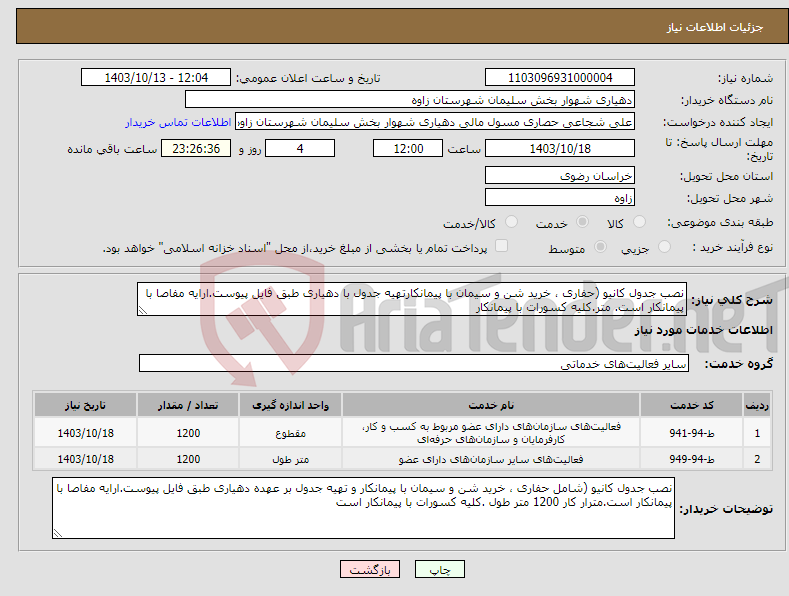
Task: Click the نام خدمت column header
Action: [x=491, y=405]
